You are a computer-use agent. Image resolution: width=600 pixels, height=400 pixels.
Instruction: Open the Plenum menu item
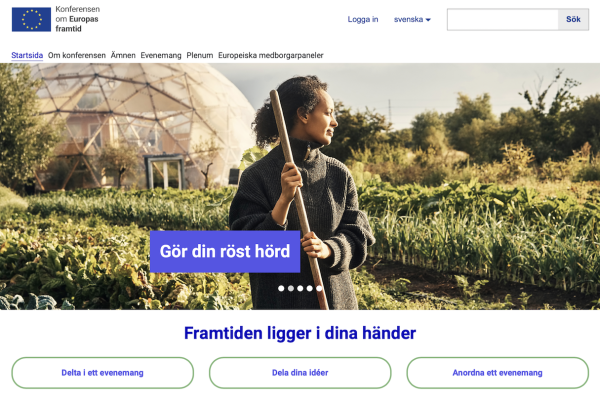(x=200, y=55)
